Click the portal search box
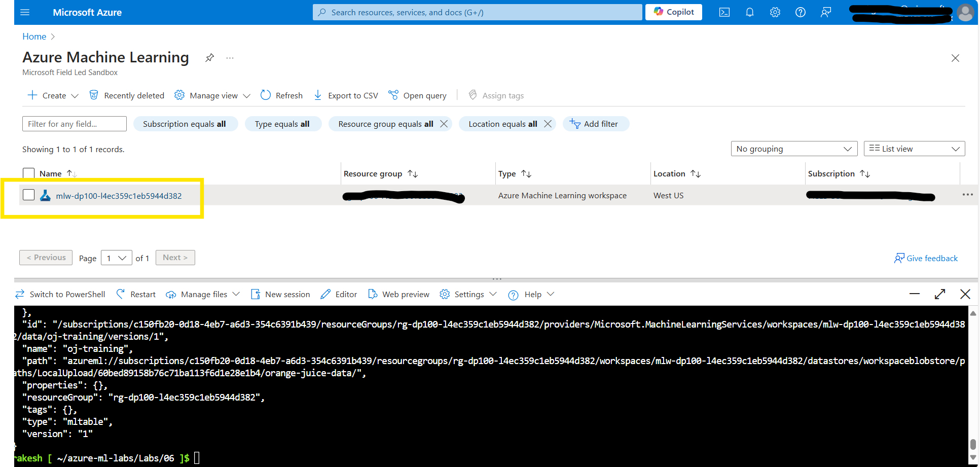Viewport: 980px width, 467px height. point(477,12)
